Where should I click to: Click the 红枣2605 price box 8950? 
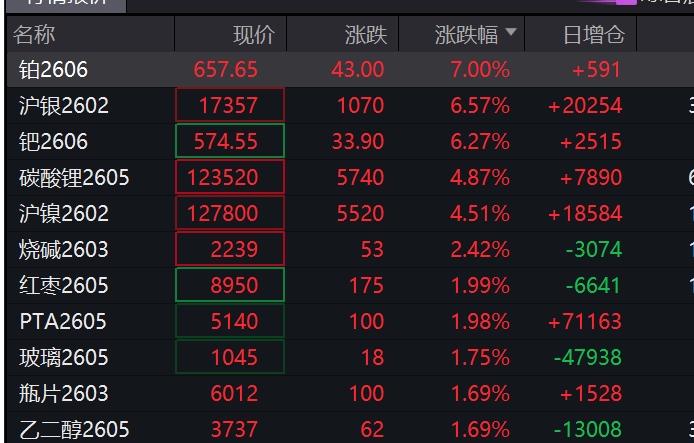tap(229, 286)
